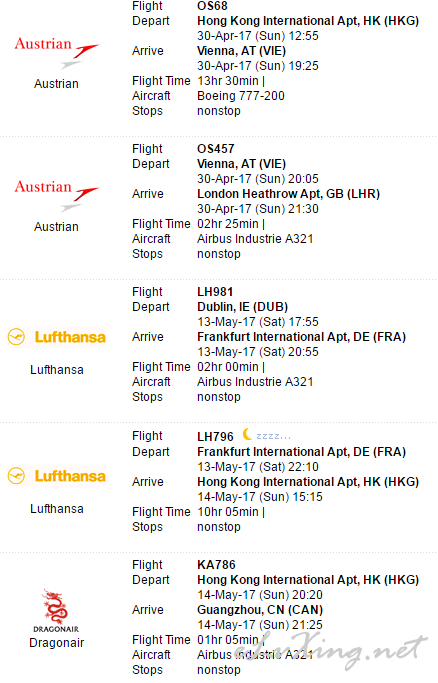This screenshot has width=438, height=683.
Task: Click Dublin, IE (DUB) departure text
Action: click(x=243, y=307)
